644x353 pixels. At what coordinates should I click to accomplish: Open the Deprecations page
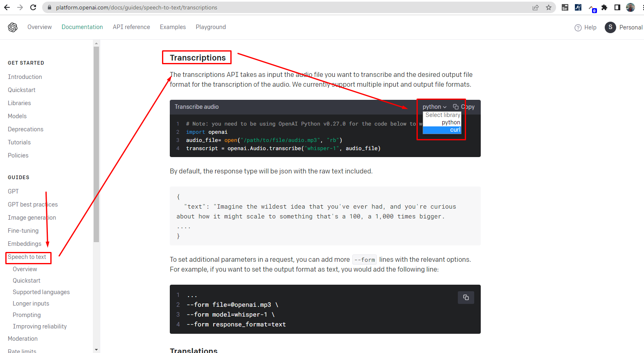(x=25, y=129)
